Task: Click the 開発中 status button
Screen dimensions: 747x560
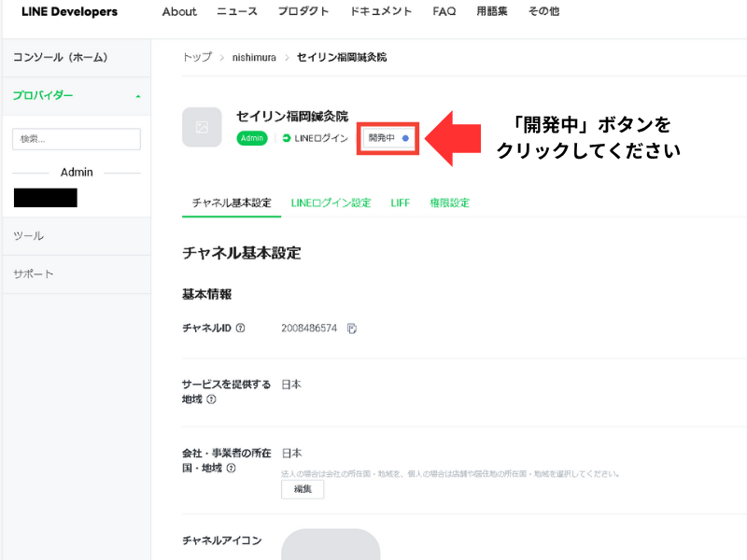Action: [388, 138]
